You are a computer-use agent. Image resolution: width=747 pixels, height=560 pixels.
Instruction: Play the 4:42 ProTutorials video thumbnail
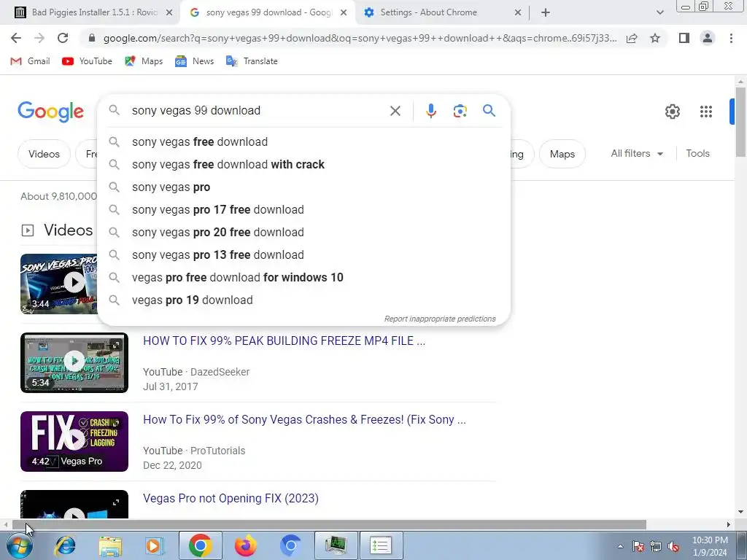(74, 441)
